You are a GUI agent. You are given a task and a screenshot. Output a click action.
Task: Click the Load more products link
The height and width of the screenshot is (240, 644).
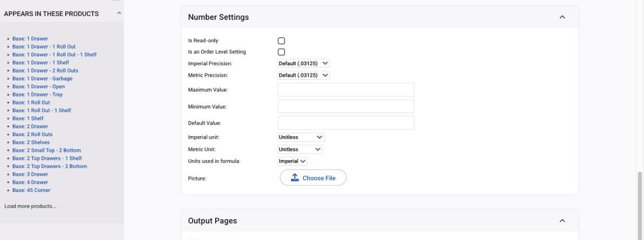30,206
